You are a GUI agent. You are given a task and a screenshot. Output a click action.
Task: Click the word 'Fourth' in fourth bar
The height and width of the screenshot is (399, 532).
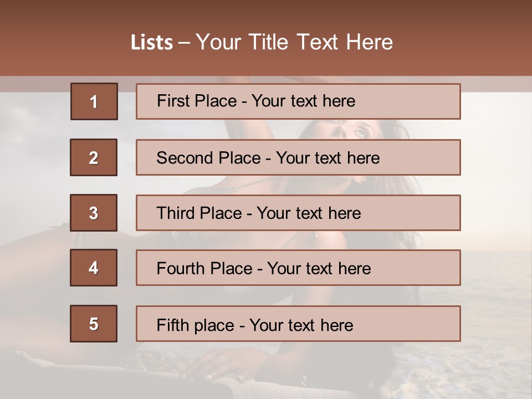click(x=179, y=269)
